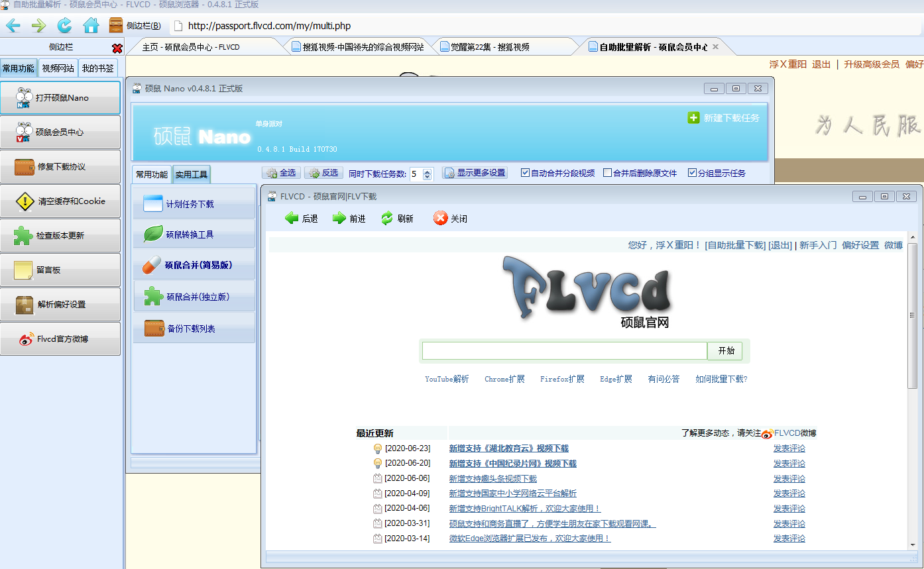
Task: Open the sidebar 我的书签 tab
Action: coord(98,68)
